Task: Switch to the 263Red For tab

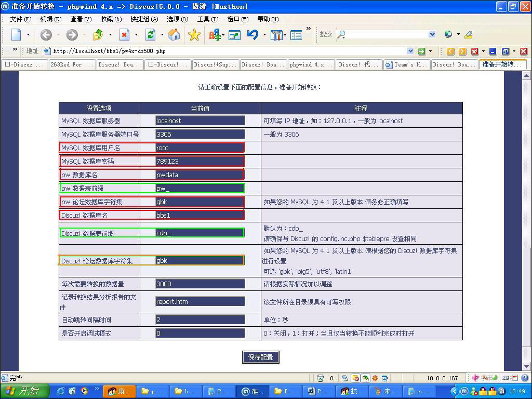Action: (x=72, y=64)
